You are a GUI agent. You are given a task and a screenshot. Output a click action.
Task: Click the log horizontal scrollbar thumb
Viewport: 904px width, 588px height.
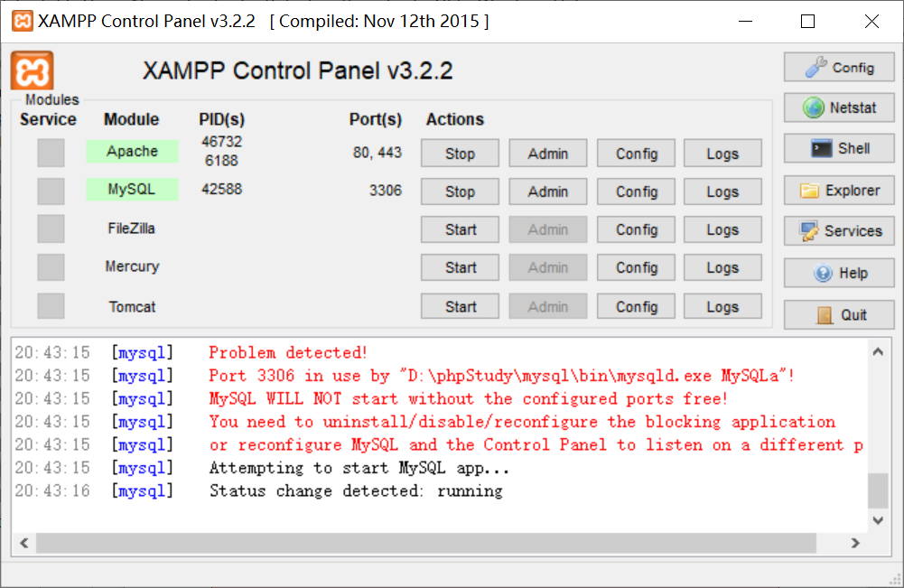[426, 543]
